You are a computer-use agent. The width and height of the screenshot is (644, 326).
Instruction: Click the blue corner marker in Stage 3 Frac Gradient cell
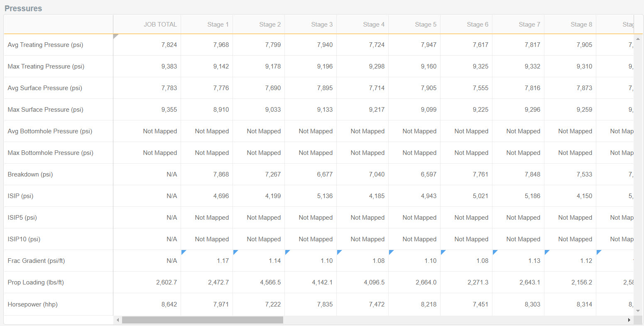point(287,252)
